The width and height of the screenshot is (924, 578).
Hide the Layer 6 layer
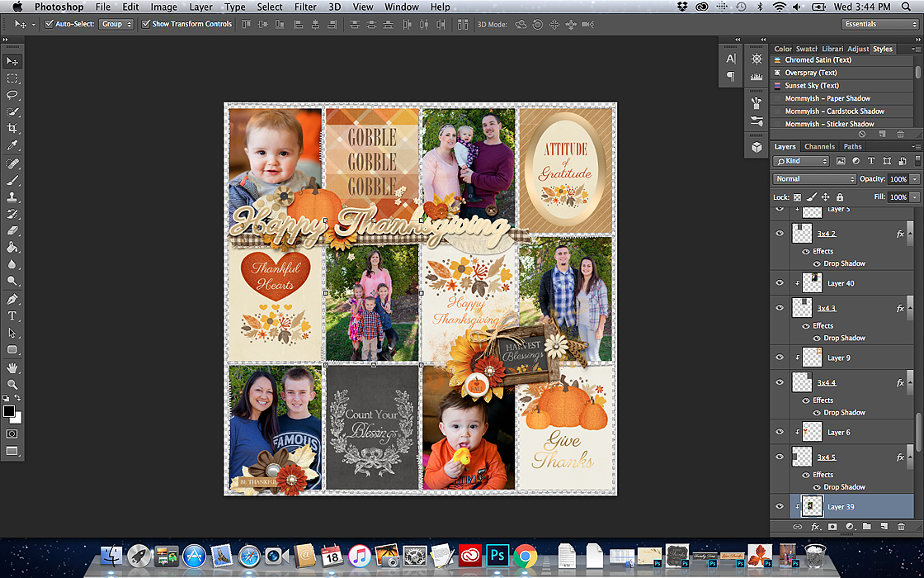[x=780, y=432]
